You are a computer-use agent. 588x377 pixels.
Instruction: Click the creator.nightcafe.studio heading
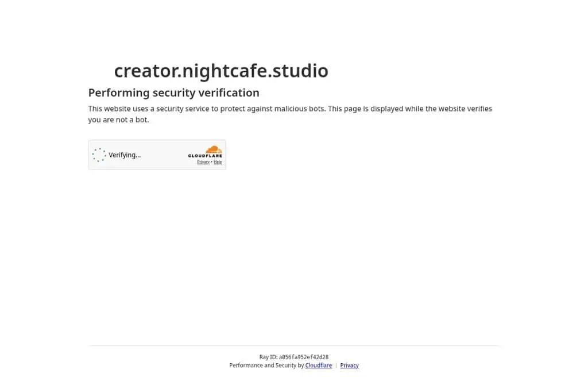pos(221,71)
